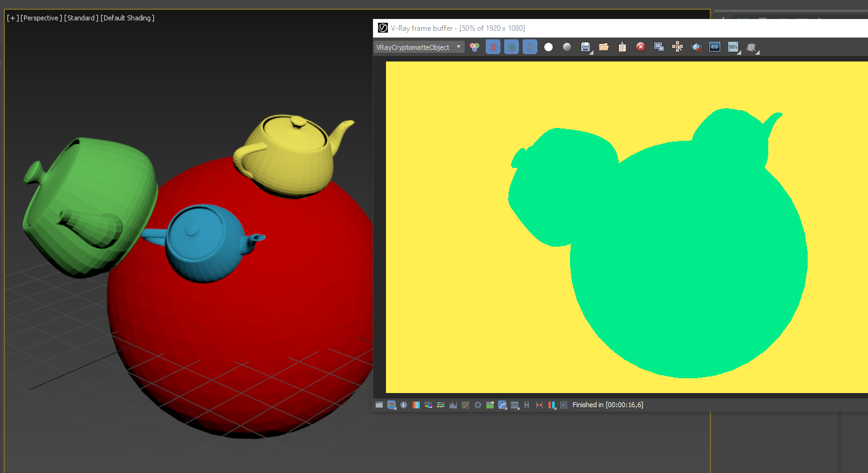This screenshot has width=868, height=473.
Task: Toggle the HSL correction icon
Action: coord(428,405)
